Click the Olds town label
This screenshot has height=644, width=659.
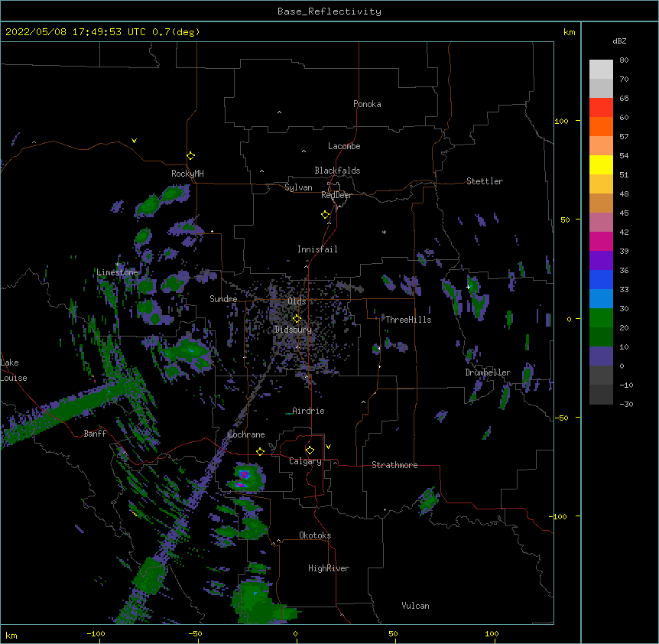[x=297, y=301]
